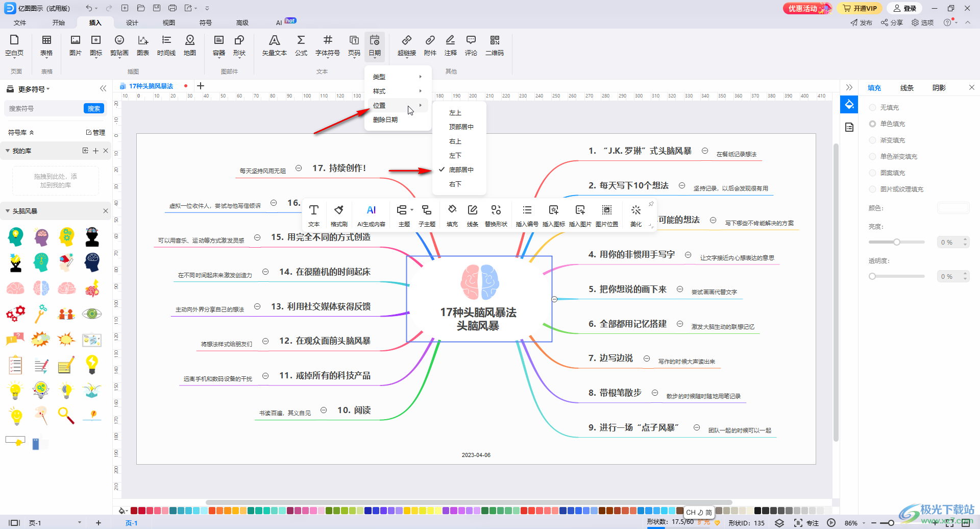Click the Login (登录) button
The width and height of the screenshot is (980, 529).
[x=905, y=8]
